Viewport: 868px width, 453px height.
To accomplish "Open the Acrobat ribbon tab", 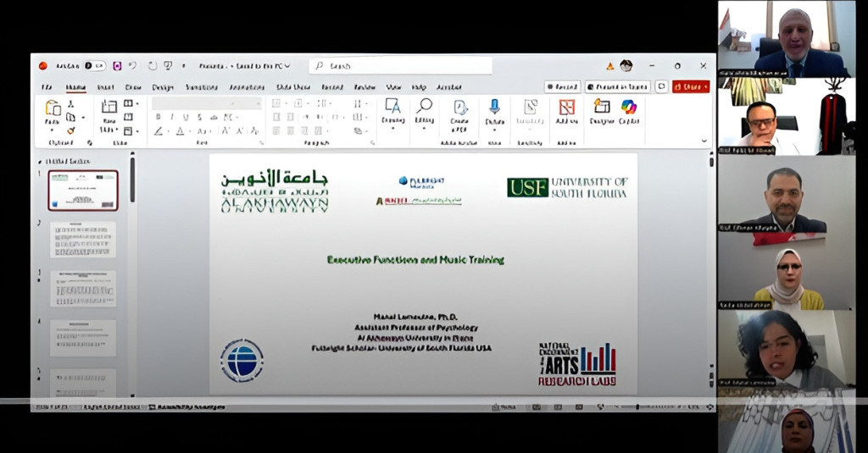I will [x=449, y=87].
